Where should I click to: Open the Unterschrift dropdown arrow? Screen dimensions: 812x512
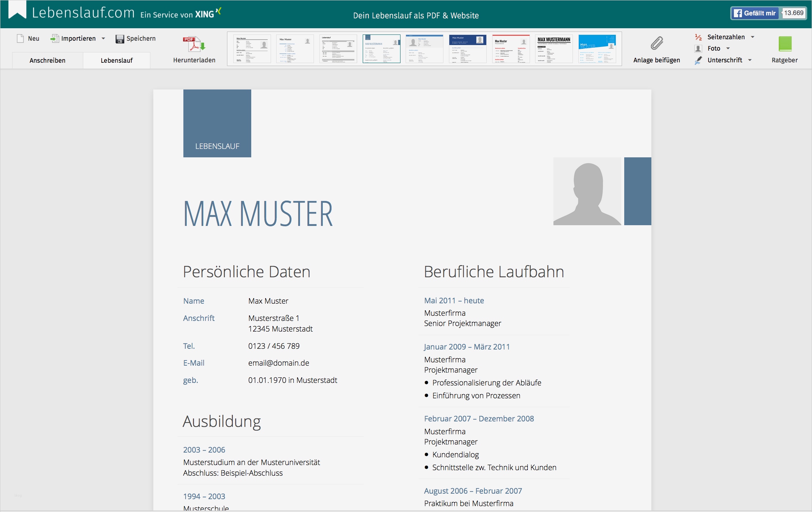(750, 60)
